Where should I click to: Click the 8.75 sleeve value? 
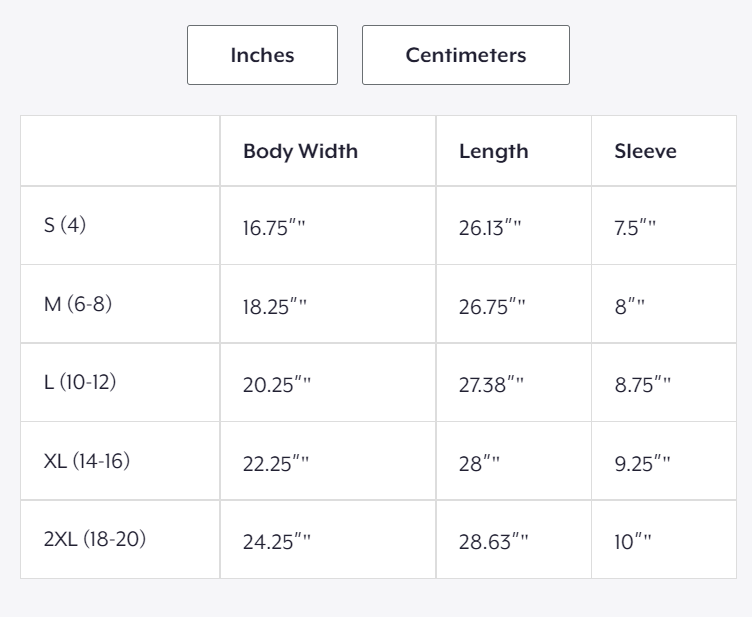click(x=643, y=385)
